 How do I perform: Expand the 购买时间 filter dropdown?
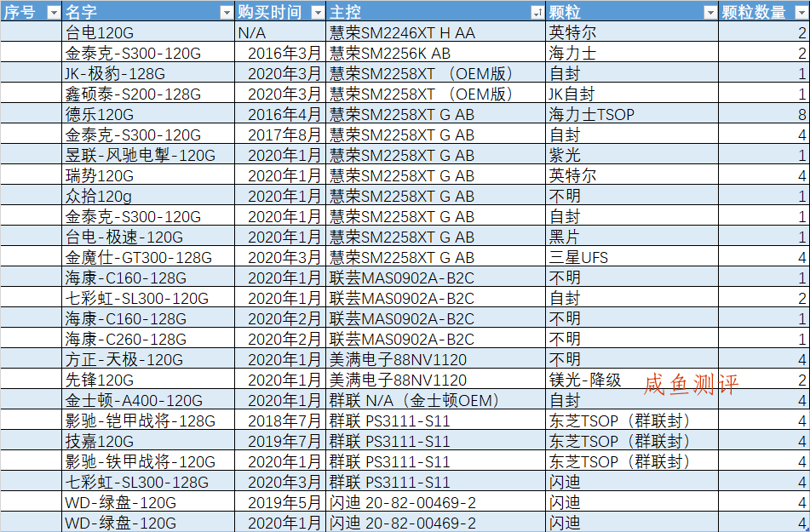click(x=318, y=13)
